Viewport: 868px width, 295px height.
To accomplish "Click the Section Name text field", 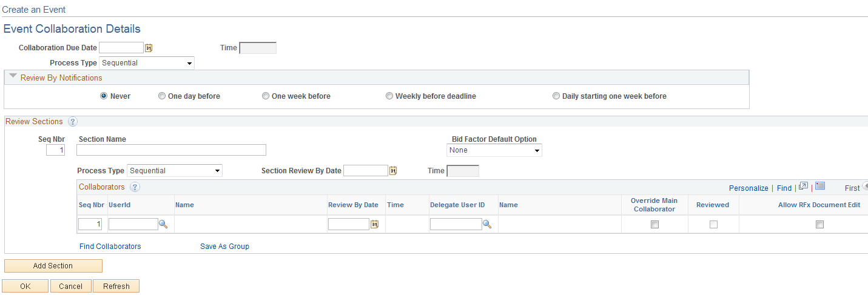I will click(172, 150).
